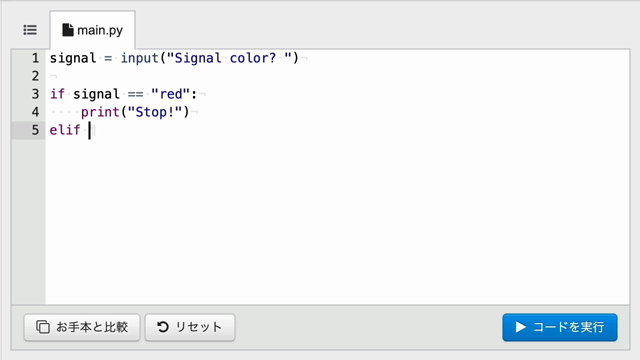The width and height of the screenshot is (640, 360).
Task: Click the "Signal color? " string
Action: coord(229,58)
